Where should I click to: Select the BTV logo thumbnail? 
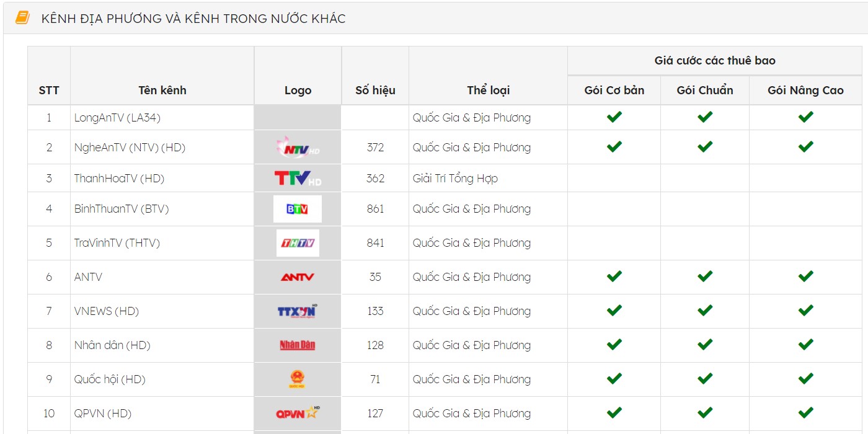tap(298, 209)
